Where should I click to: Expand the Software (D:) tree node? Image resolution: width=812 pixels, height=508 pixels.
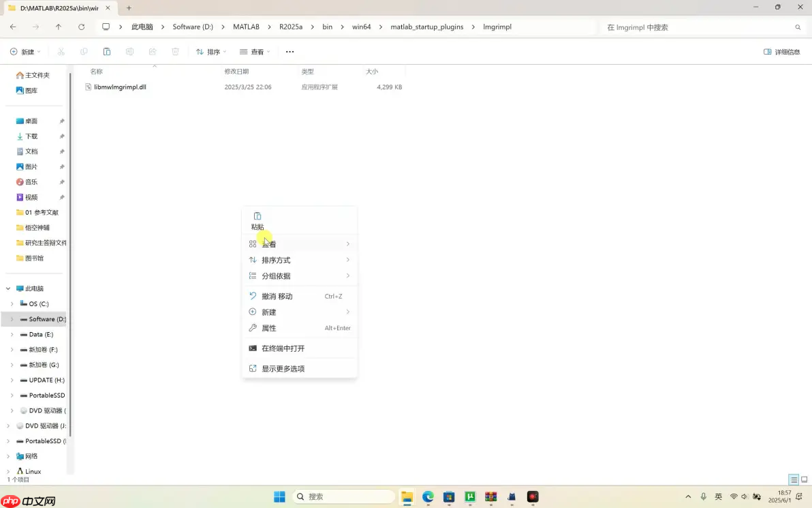pos(12,318)
